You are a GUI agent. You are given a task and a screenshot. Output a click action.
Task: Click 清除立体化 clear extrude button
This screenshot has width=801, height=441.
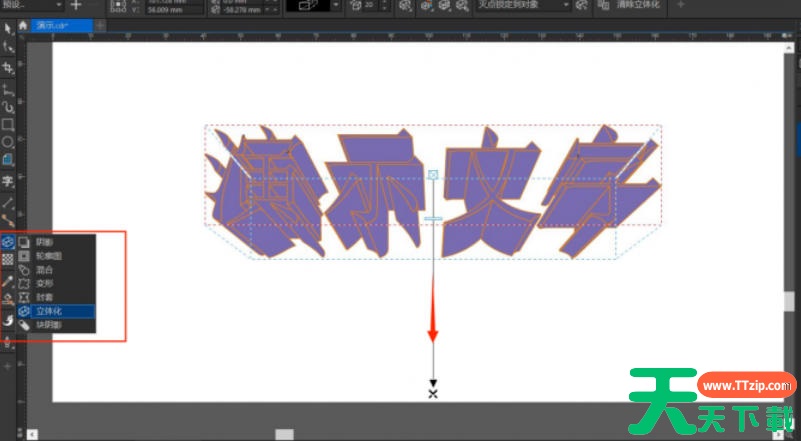point(638,5)
